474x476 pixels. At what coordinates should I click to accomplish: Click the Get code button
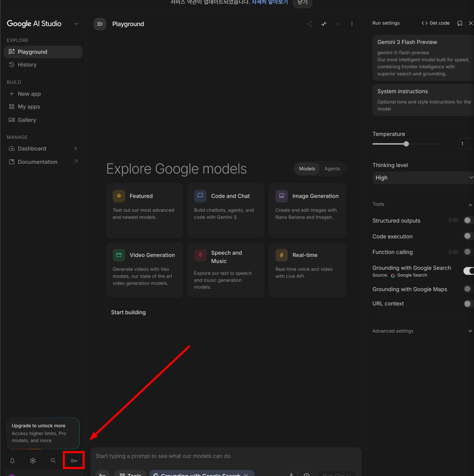pyautogui.click(x=436, y=23)
